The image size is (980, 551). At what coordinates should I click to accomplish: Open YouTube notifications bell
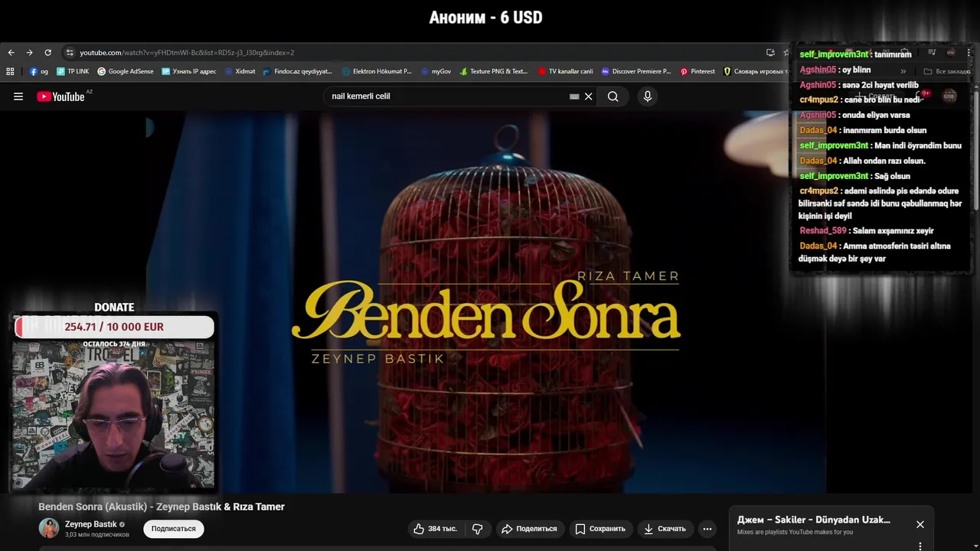(x=922, y=96)
